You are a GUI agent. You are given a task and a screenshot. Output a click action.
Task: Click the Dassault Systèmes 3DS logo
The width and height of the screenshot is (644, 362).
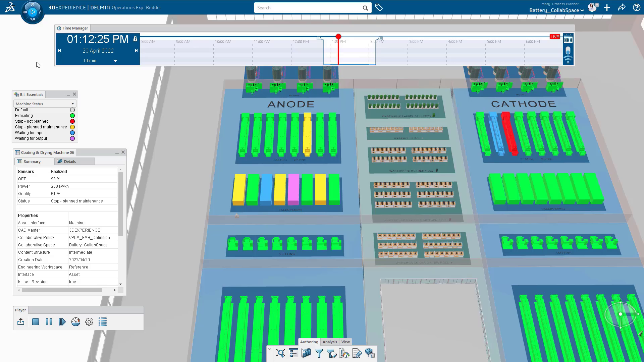pos(10,7)
